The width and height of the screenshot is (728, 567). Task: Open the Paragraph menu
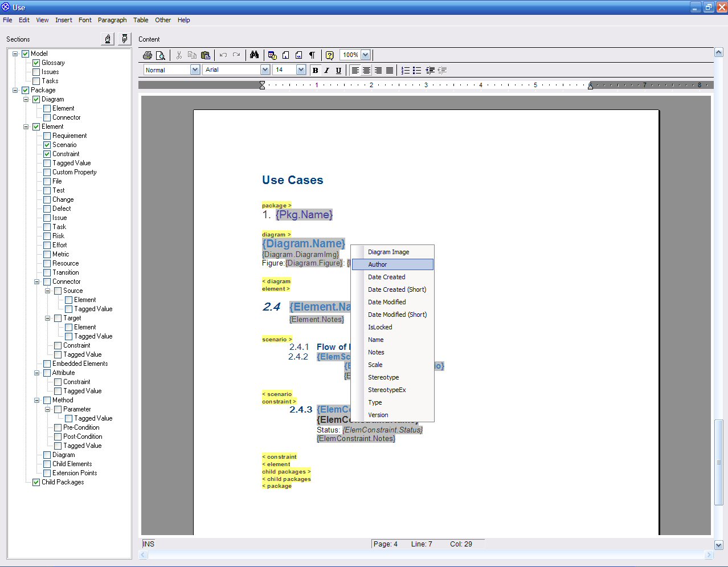click(x=112, y=20)
